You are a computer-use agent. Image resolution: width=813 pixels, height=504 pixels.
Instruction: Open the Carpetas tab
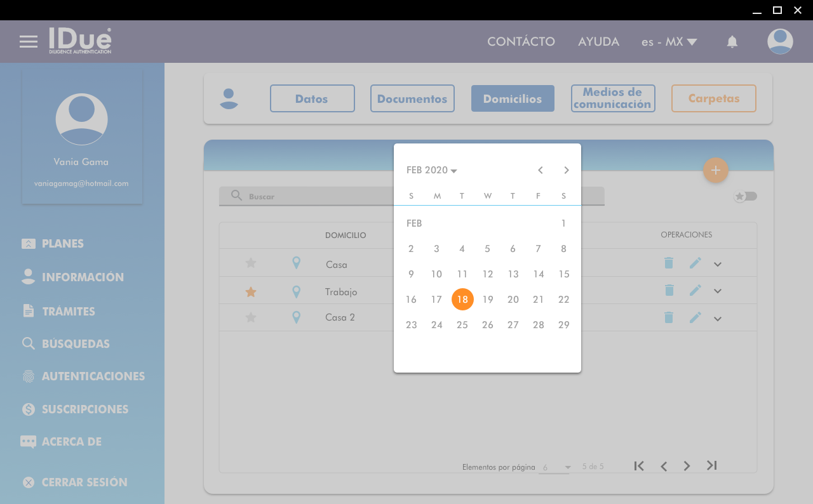click(x=714, y=98)
